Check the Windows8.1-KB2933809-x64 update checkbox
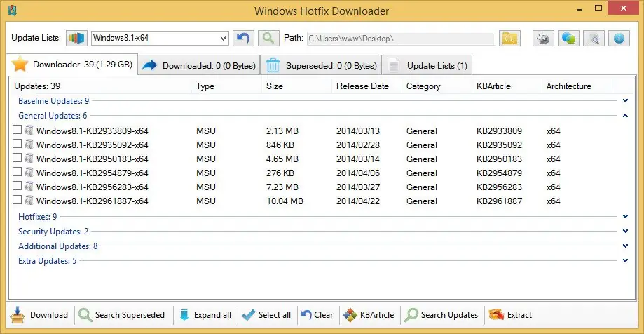The width and height of the screenshot is (644, 334). point(18,131)
